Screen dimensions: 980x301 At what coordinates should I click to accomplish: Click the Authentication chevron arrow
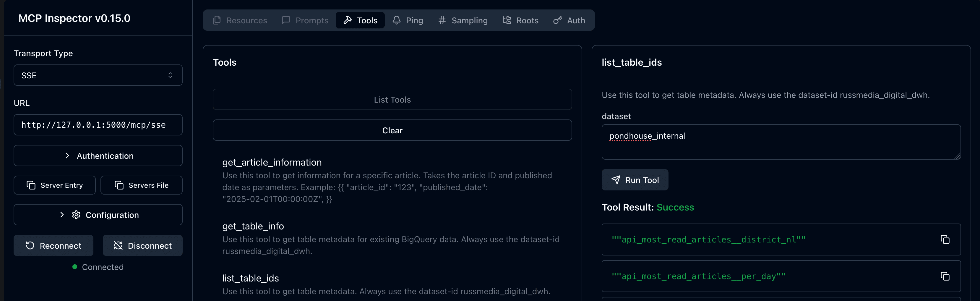67,155
